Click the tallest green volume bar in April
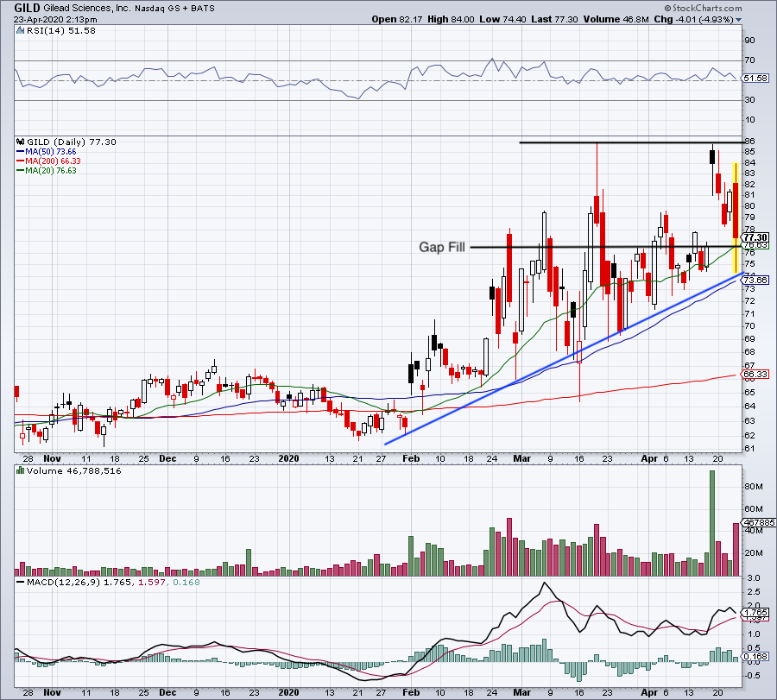Image resolution: width=777 pixels, height=700 pixels. pos(712,523)
